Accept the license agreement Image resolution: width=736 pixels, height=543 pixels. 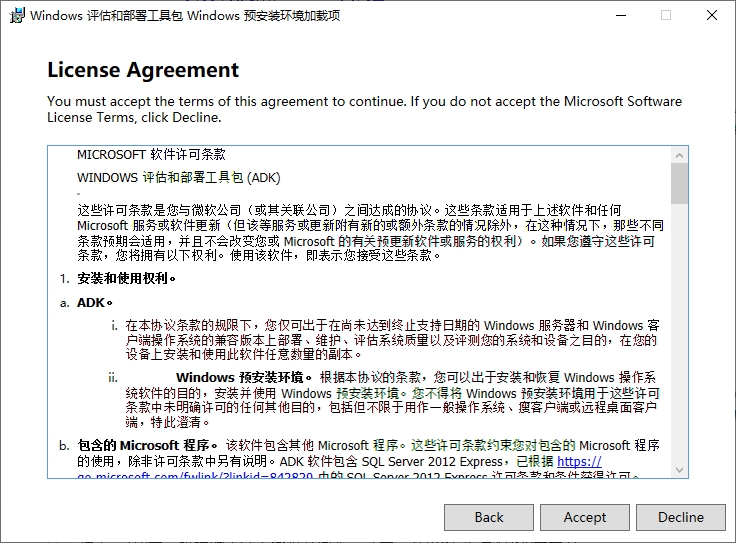(584, 517)
